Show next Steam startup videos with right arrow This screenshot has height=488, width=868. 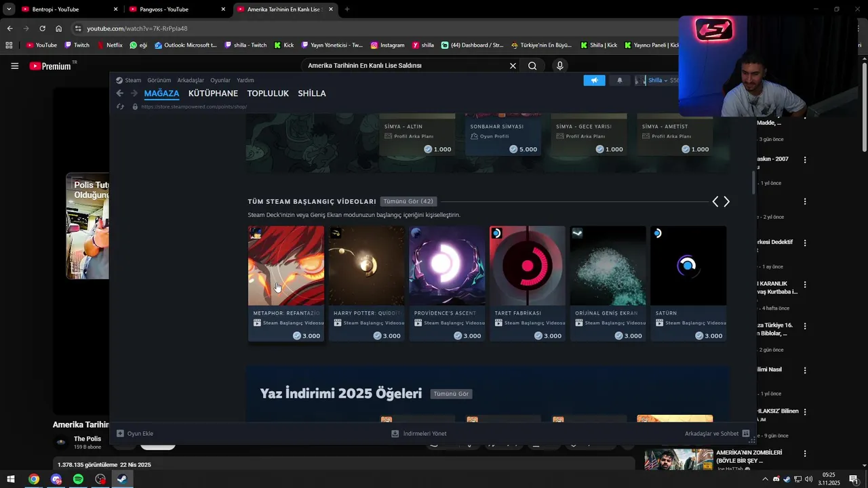(726, 201)
